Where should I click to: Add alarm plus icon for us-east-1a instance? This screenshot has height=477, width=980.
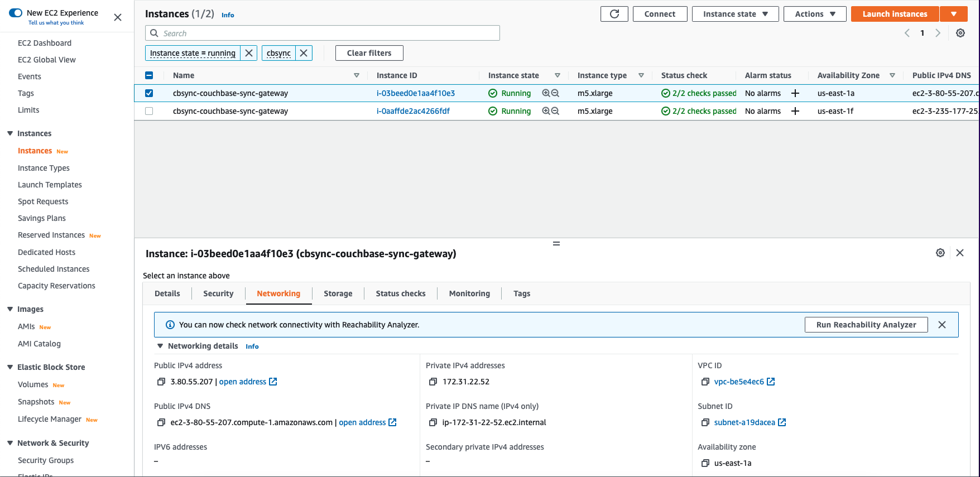[x=795, y=93]
